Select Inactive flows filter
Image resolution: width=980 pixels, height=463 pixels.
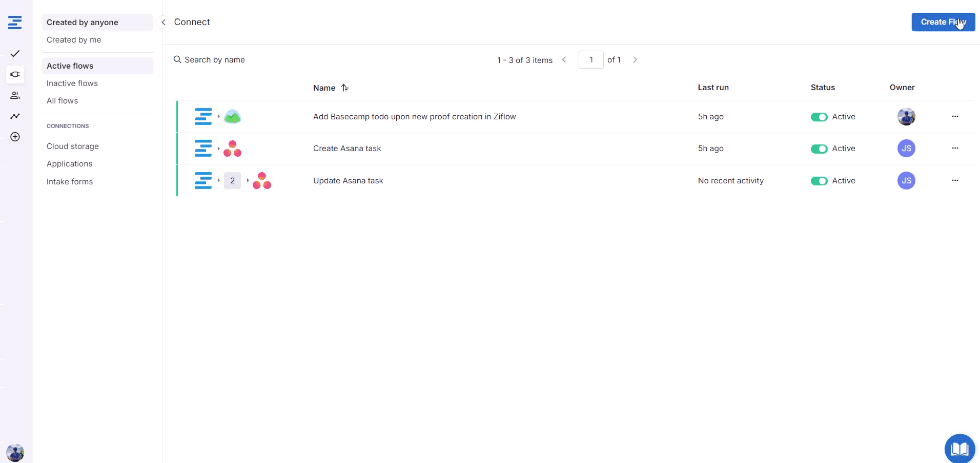tap(72, 83)
